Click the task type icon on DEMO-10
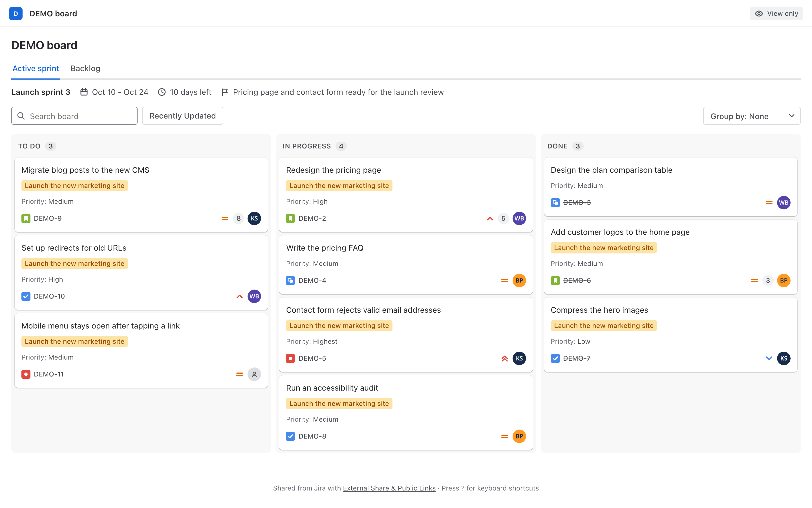The image size is (812, 508). (26, 296)
